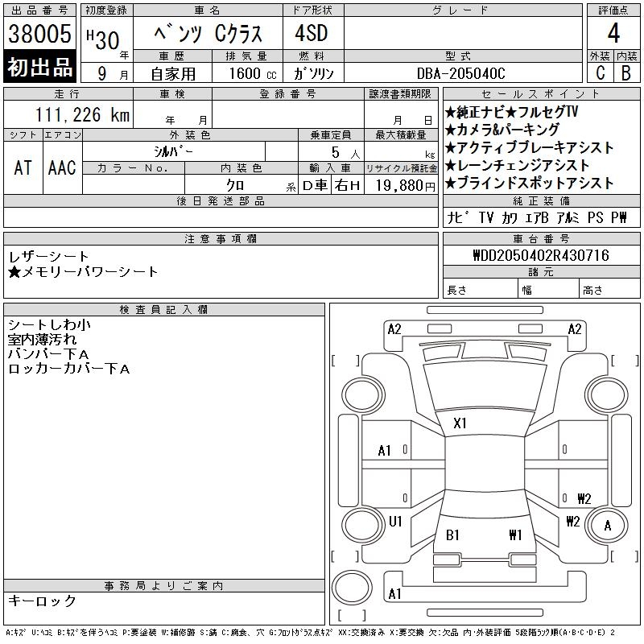The width and height of the screenshot is (644, 644).
Task: Click the H30 first registration year
Action: click(x=103, y=39)
